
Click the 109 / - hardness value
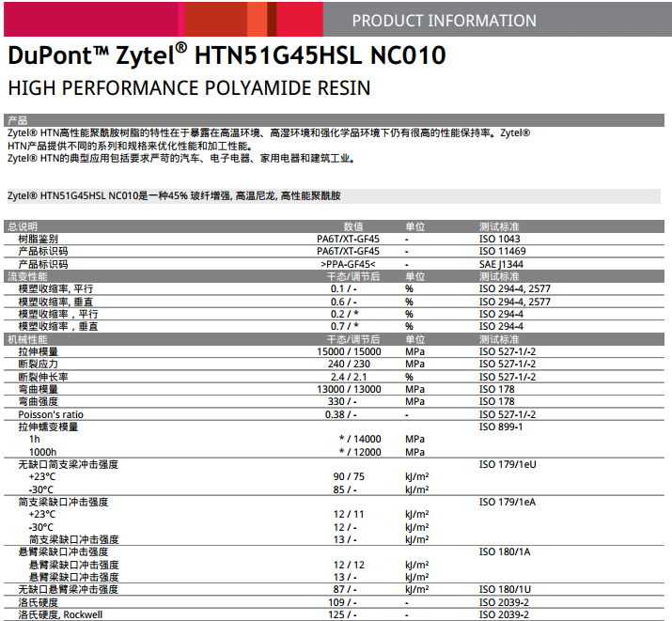click(342, 602)
